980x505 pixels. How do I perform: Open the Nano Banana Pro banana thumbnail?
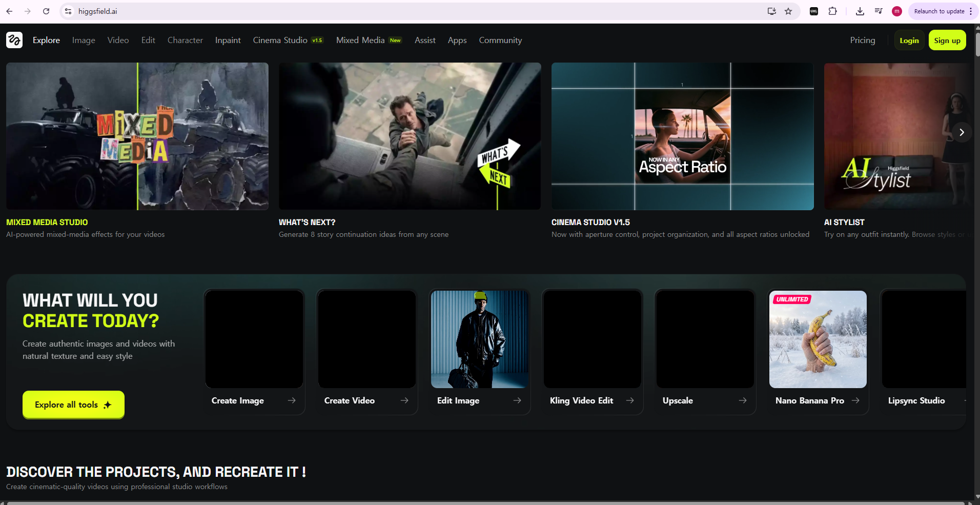click(x=818, y=339)
